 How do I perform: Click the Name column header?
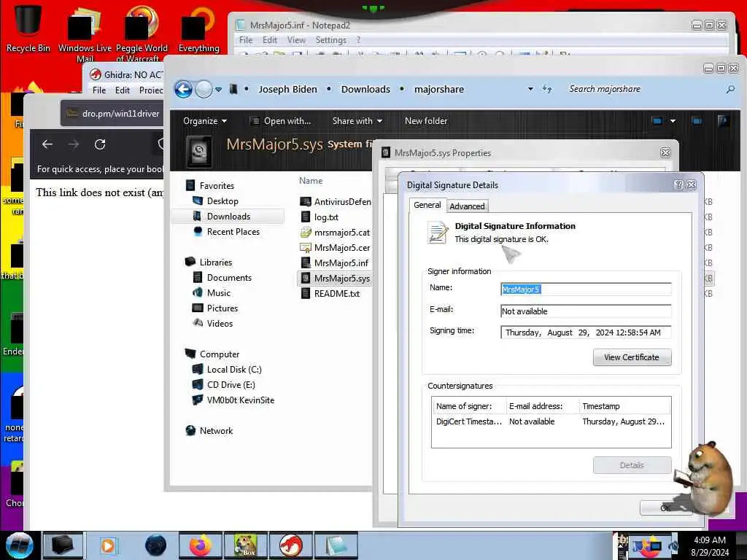tap(311, 181)
